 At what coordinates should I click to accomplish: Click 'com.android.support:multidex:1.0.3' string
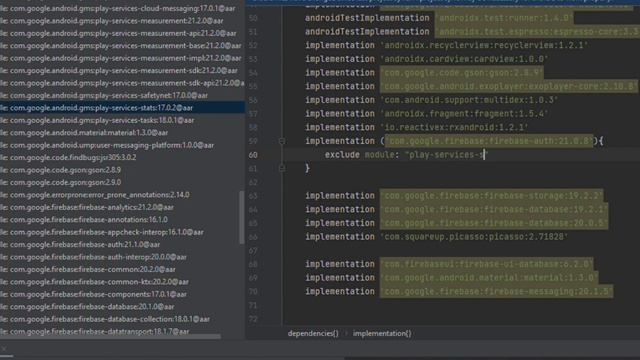469,100
